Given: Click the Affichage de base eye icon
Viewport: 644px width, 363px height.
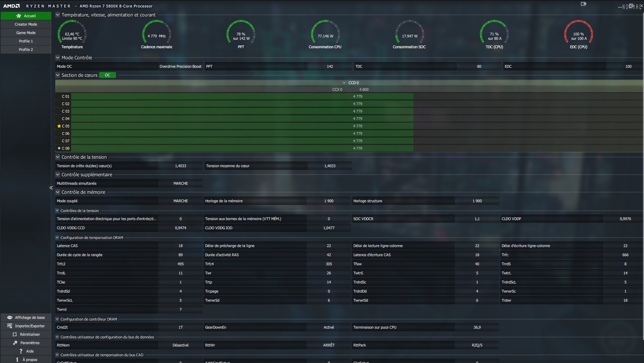Looking at the screenshot, I should point(10,317).
